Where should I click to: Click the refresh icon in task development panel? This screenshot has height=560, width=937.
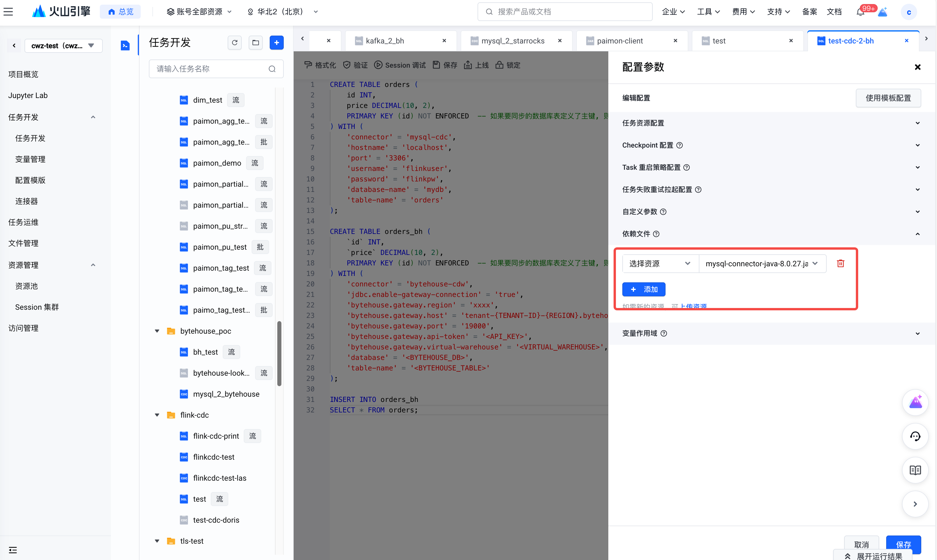[234, 43]
